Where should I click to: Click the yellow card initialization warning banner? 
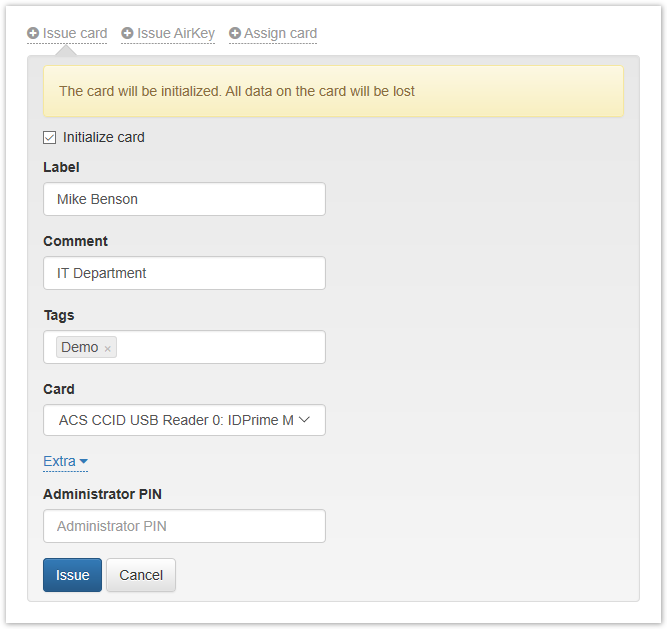point(333,91)
